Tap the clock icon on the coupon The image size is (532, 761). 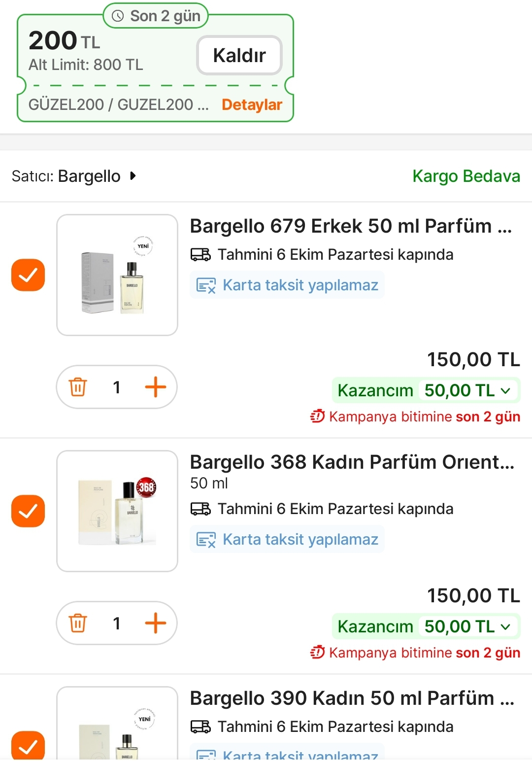click(x=118, y=16)
